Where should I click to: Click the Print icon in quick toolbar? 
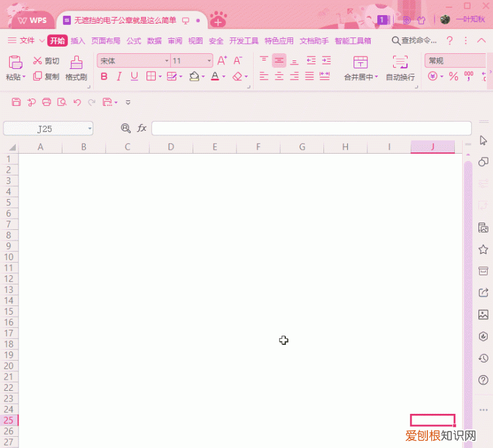(x=47, y=102)
